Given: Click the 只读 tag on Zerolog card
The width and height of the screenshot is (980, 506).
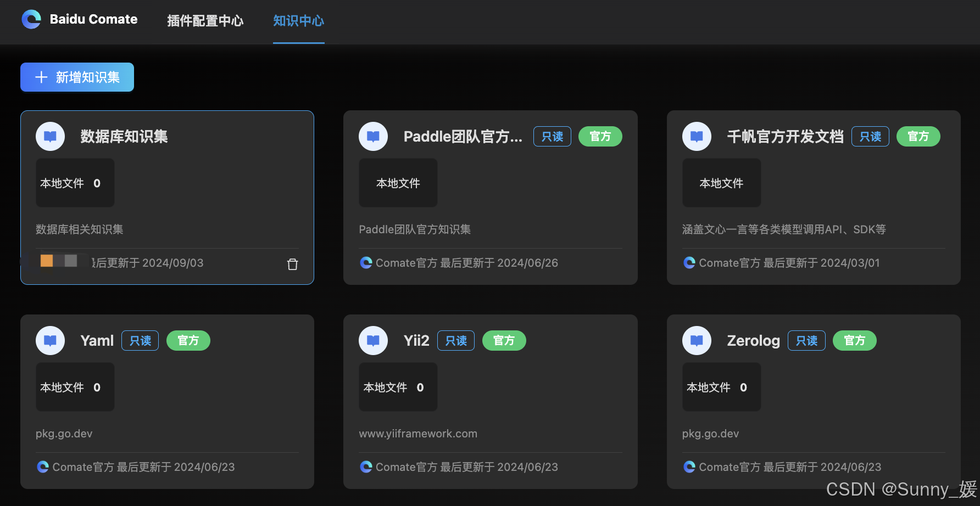Looking at the screenshot, I should pos(806,341).
